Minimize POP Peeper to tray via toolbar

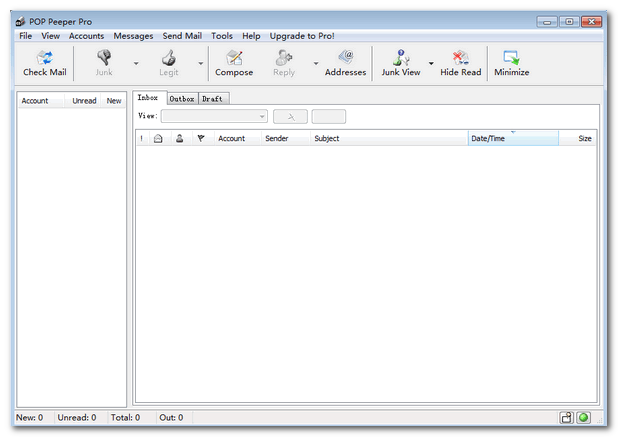[512, 63]
